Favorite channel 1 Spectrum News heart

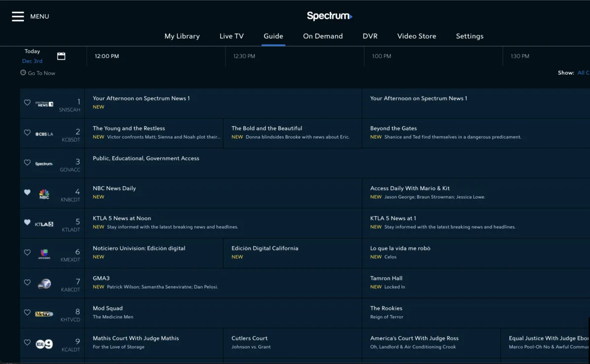click(x=28, y=103)
